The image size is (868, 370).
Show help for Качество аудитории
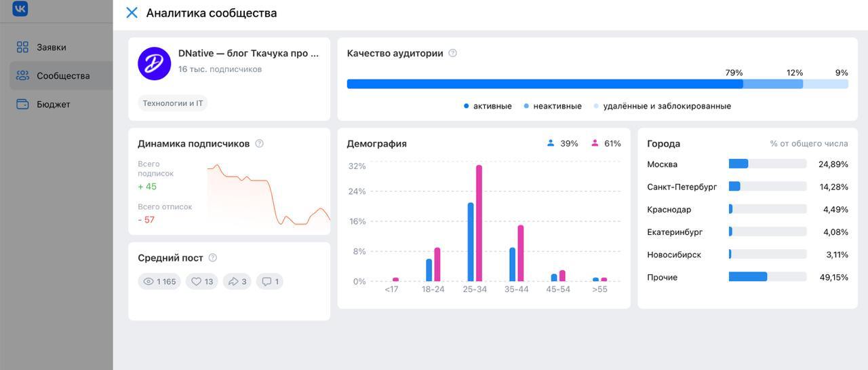pos(453,54)
